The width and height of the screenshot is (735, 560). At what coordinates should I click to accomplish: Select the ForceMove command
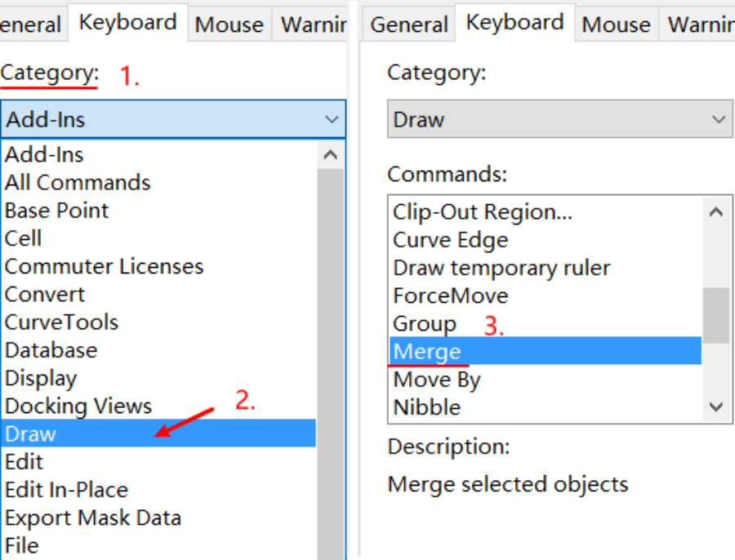coord(450,296)
